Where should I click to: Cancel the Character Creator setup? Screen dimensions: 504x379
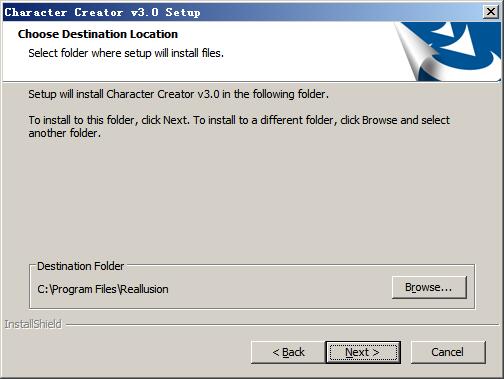click(x=448, y=352)
